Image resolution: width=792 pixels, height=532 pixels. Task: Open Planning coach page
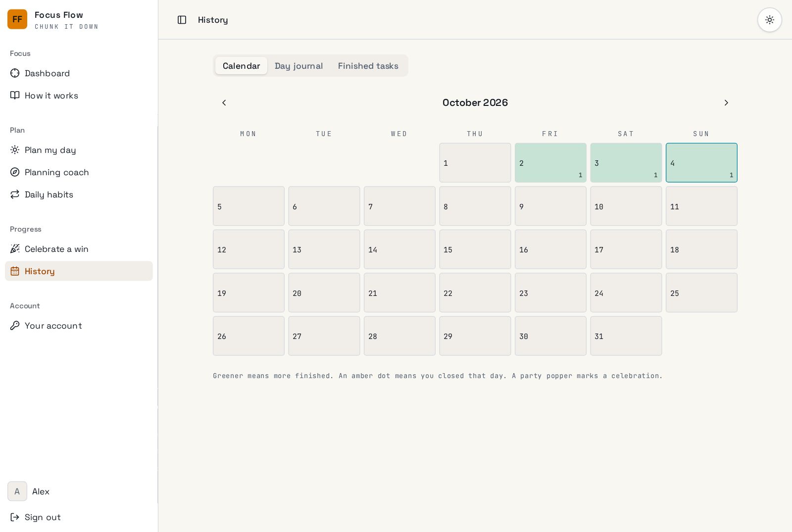79,172
